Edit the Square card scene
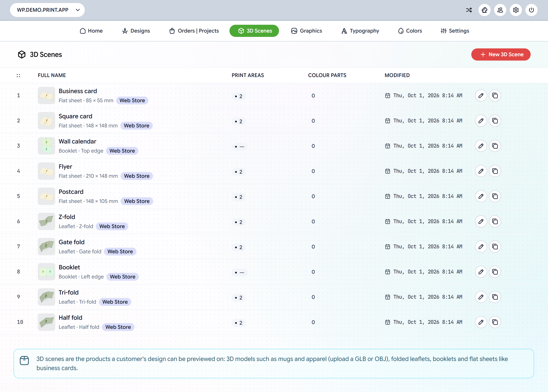 481,121
